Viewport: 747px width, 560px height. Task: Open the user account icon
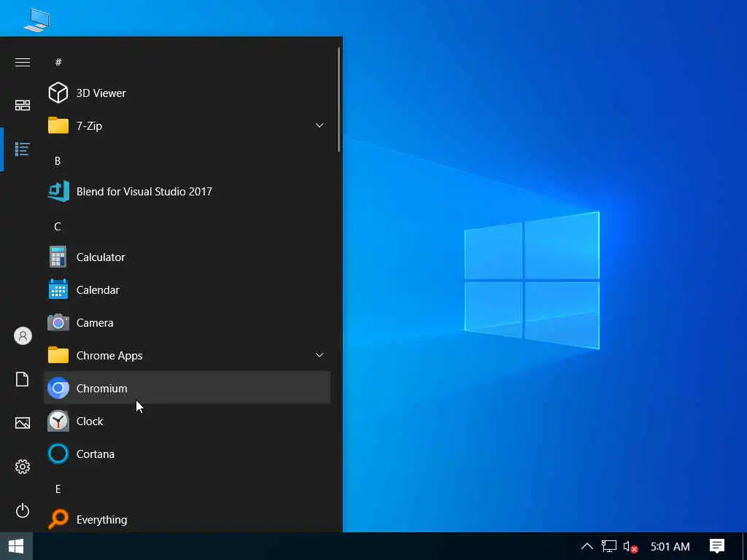click(23, 335)
